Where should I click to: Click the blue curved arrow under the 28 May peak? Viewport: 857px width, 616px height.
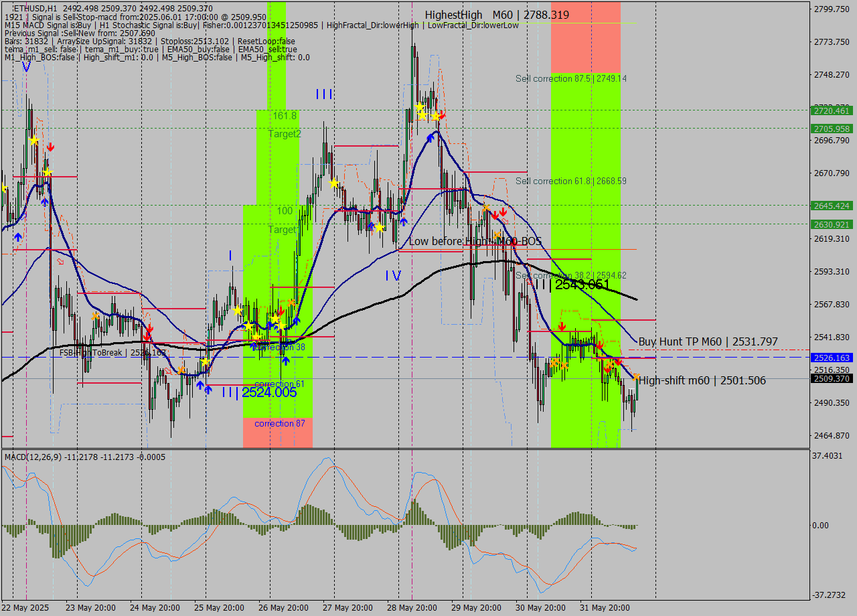click(x=430, y=136)
